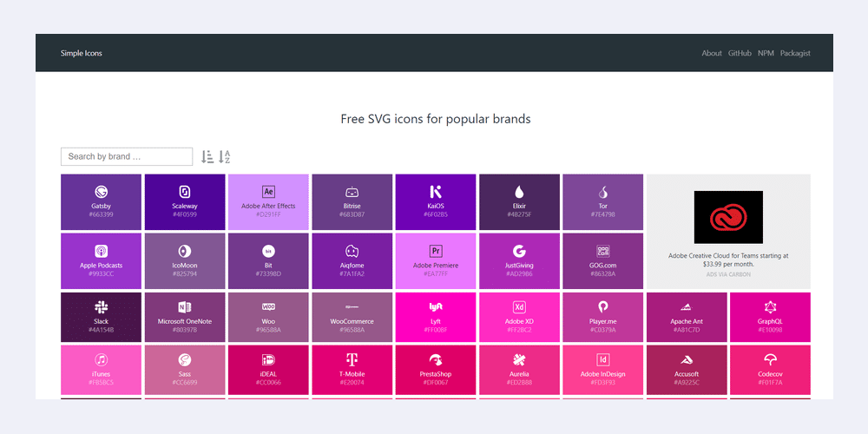
Task: Select the Slack logo icon
Action: coord(101,307)
